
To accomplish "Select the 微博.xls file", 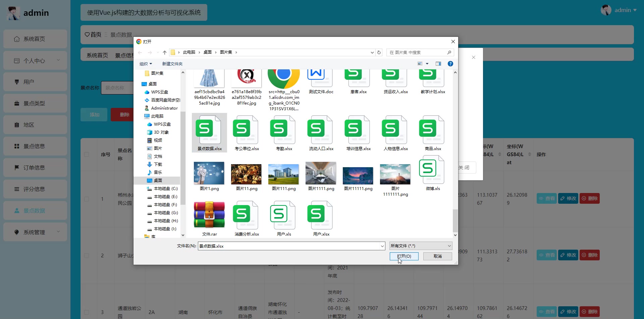I will coord(433,173).
